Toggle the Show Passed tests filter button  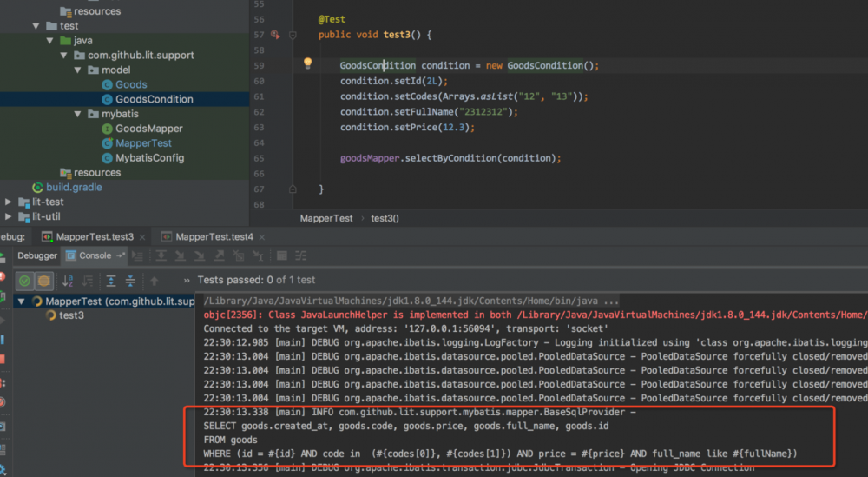(25, 281)
